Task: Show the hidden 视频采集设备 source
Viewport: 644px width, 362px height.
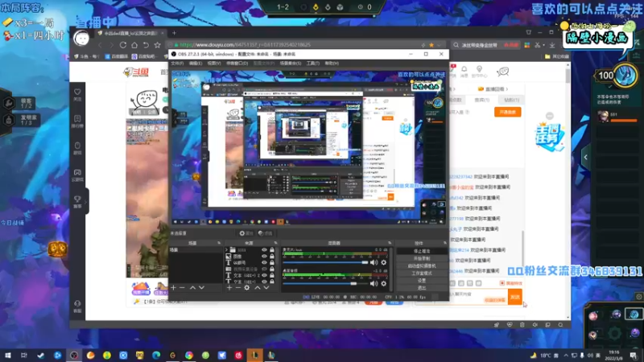Action: (x=264, y=269)
